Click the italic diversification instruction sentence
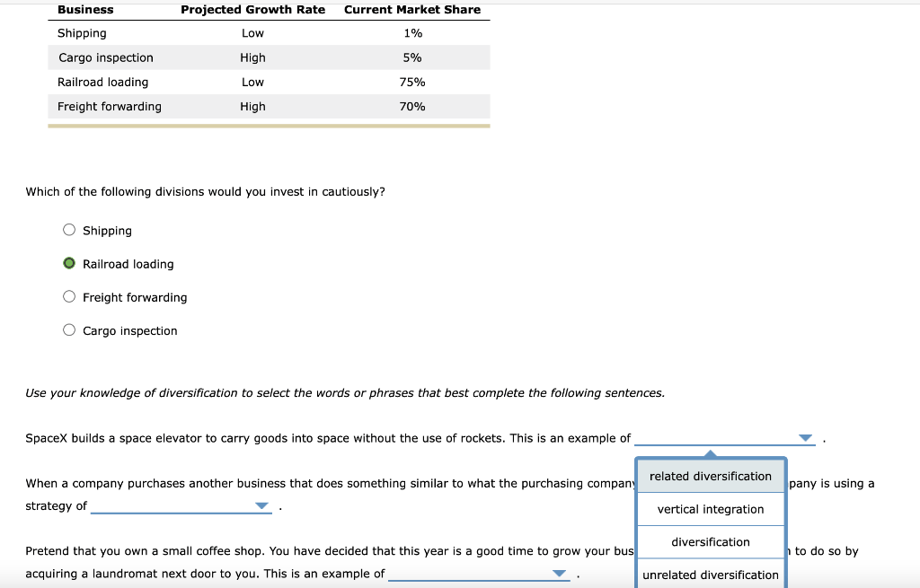 point(345,393)
